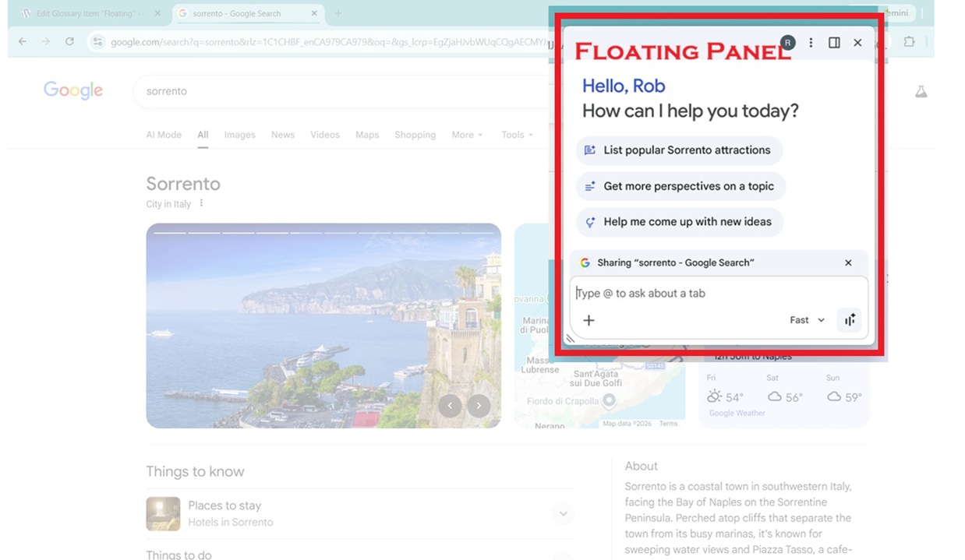Open the Fast model dropdown
The height and width of the screenshot is (560, 965).
807,320
